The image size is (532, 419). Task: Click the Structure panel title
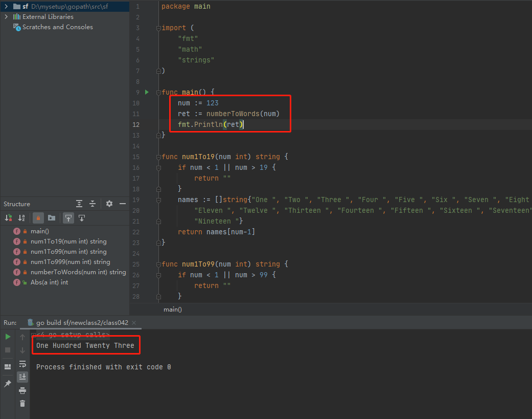pyautogui.click(x=17, y=204)
